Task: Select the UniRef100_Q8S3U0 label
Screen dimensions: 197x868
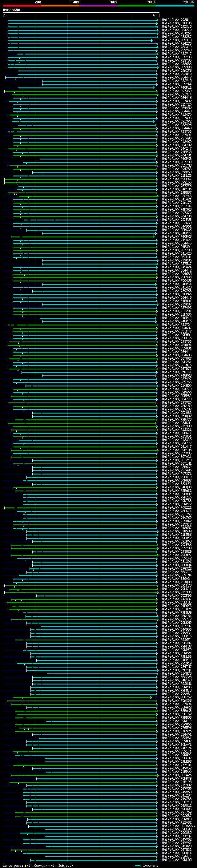Action: [177, 67]
